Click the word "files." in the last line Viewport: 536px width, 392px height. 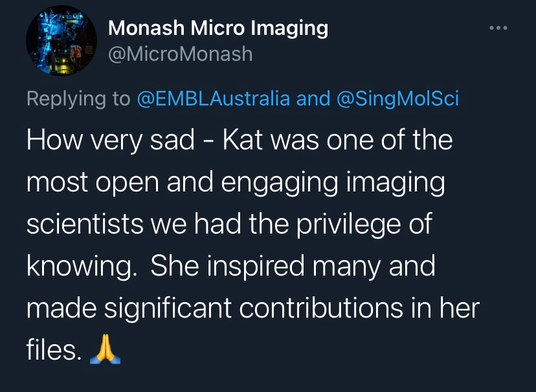tap(54, 350)
